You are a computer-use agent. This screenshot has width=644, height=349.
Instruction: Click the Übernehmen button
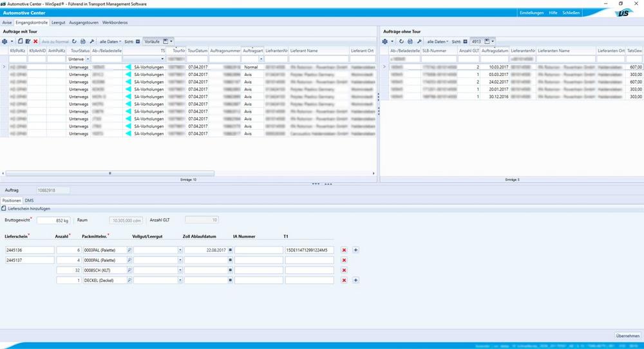[x=627, y=335]
